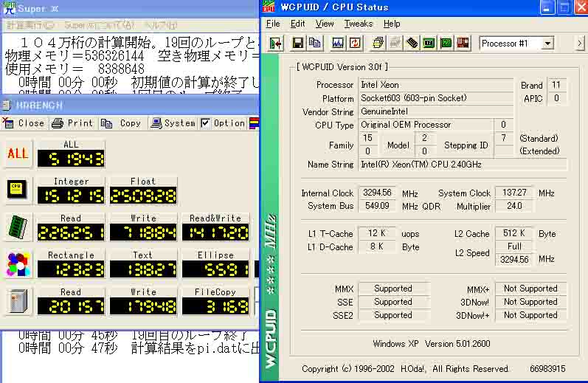Viewport: 588px width, 383px height.
Task: Open the clock graph monitor icon
Action: pyautogui.click(x=337, y=44)
